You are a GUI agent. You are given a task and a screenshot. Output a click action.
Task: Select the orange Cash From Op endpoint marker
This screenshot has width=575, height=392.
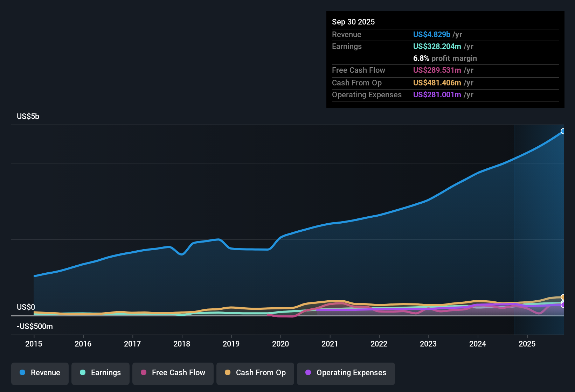point(563,297)
